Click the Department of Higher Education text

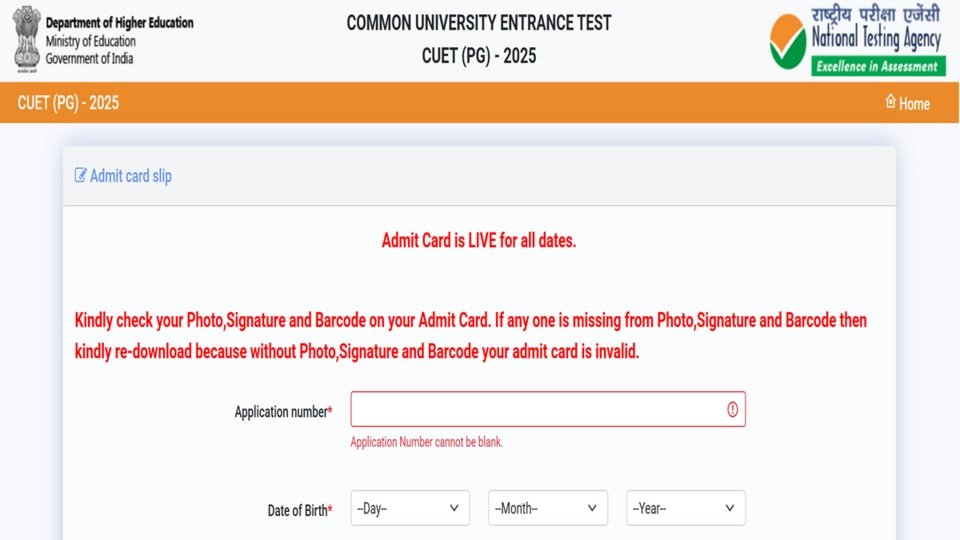119,23
